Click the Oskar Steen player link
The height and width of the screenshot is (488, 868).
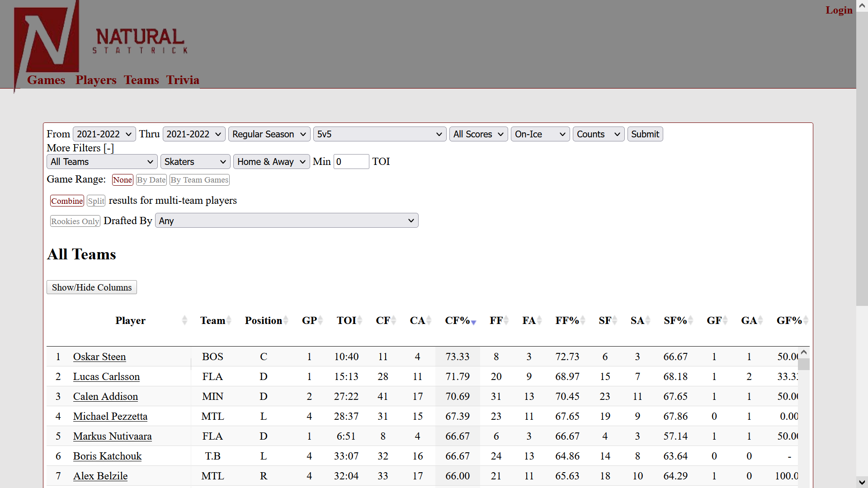click(x=99, y=357)
